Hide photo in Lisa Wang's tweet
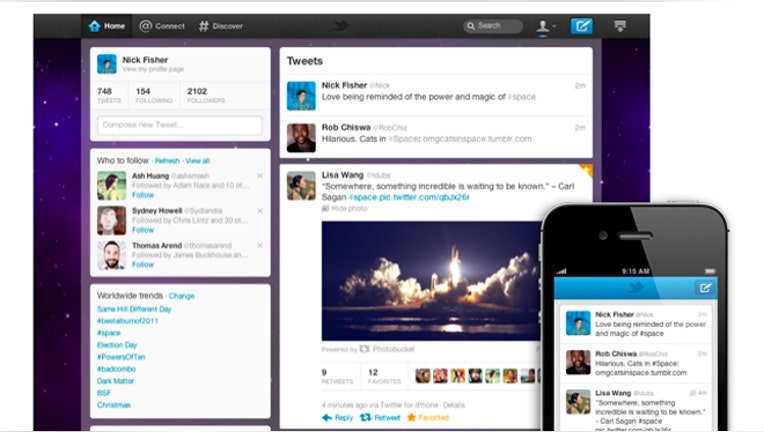The width and height of the screenshot is (764, 432). pyautogui.click(x=344, y=208)
